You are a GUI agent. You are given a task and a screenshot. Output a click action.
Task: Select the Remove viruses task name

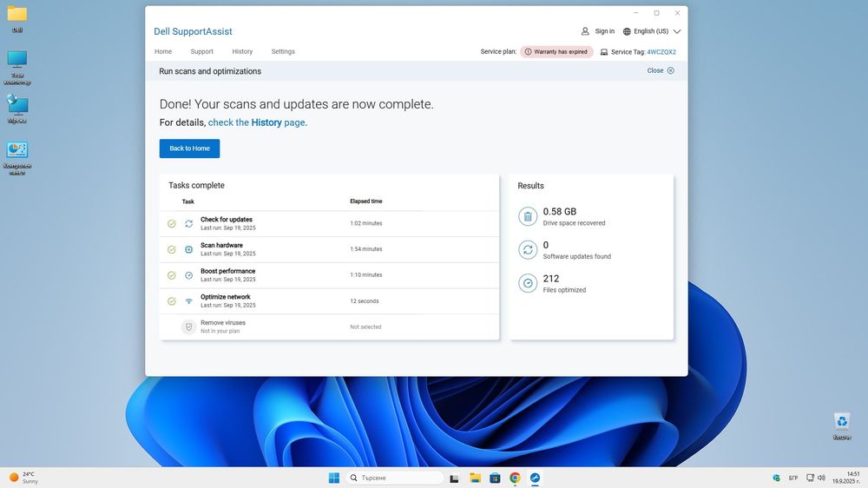(x=222, y=322)
